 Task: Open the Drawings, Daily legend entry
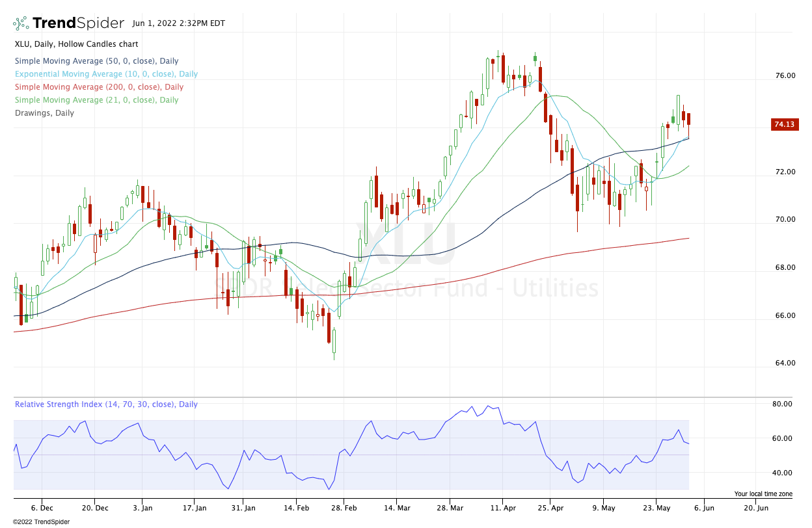click(x=44, y=113)
